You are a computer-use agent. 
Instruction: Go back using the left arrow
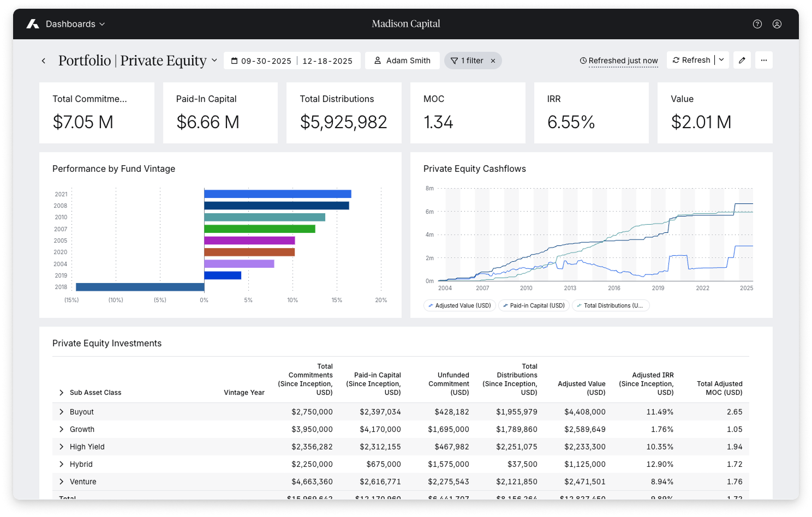pyautogui.click(x=44, y=61)
